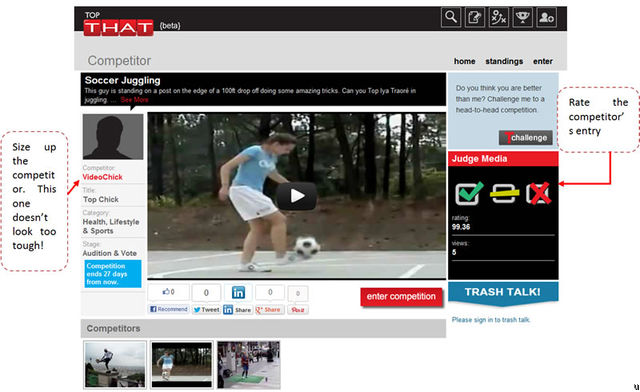This screenshot has width=640, height=392.
Task: Click the 'Audition & Vote' stage text
Action: [109, 253]
